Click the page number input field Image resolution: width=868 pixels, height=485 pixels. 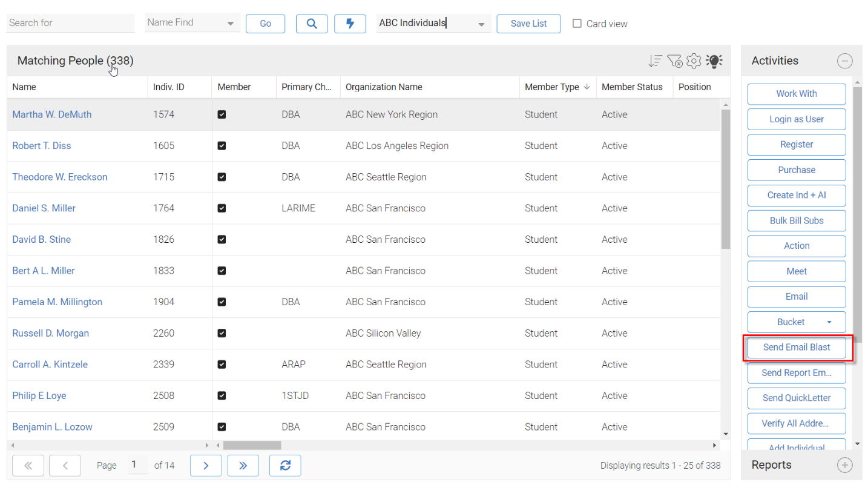click(x=138, y=465)
